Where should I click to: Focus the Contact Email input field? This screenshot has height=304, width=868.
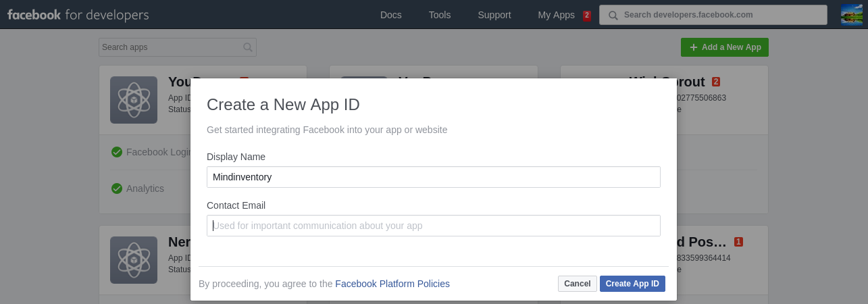point(434,226)
